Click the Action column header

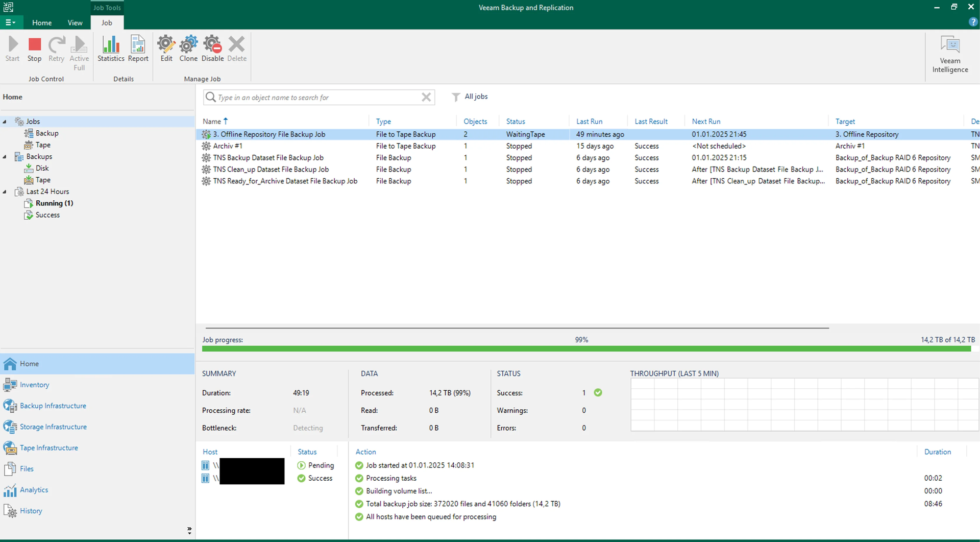tap(365, 452)
